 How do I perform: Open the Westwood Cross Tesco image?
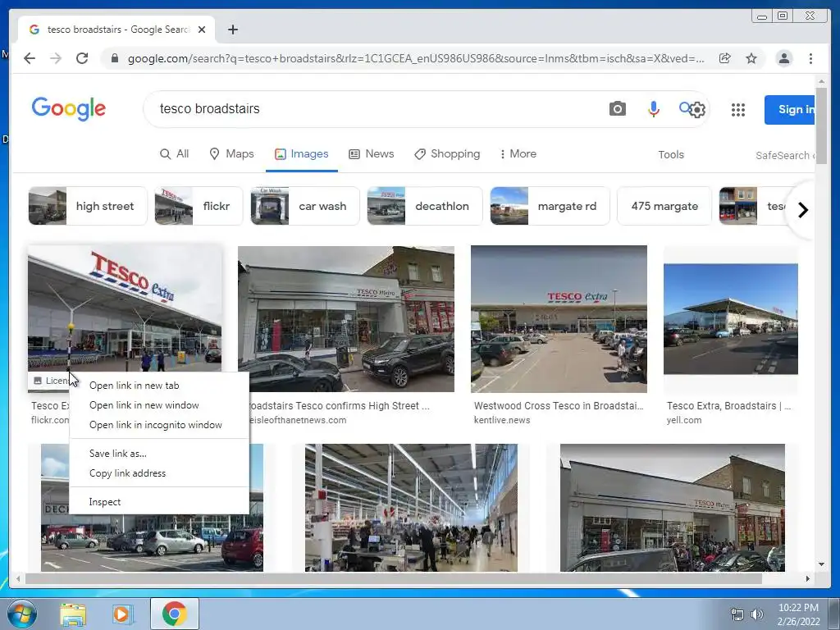(x=559, y=319)
